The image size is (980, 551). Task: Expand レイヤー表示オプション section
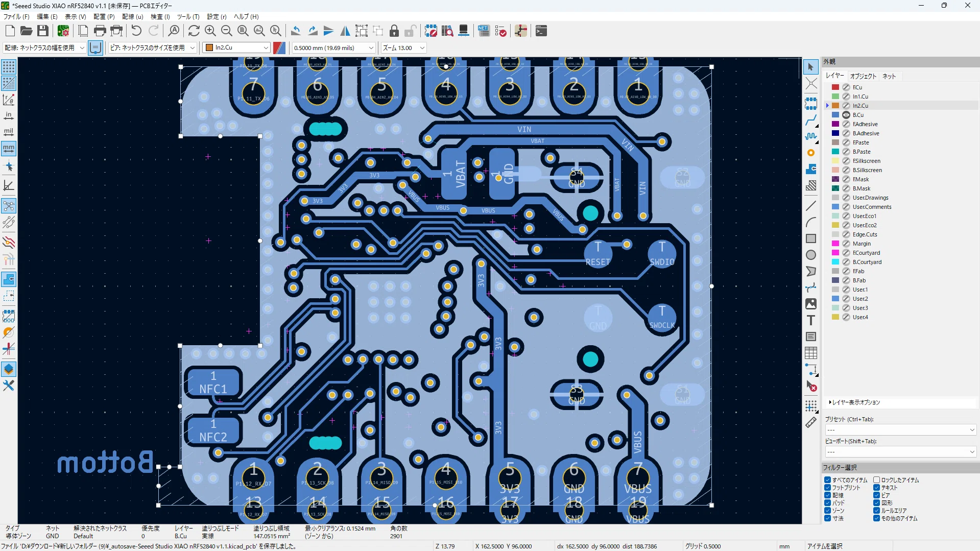coord(855,402)
